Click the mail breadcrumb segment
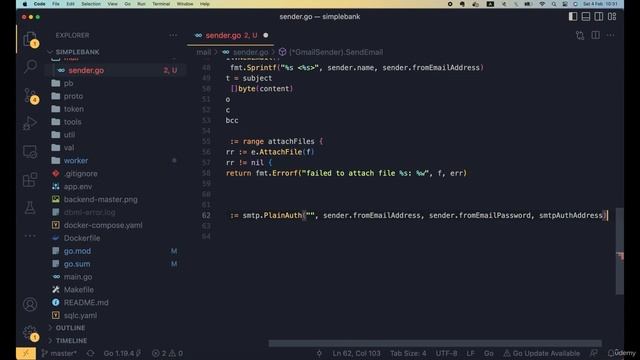 tap(203, 52)
